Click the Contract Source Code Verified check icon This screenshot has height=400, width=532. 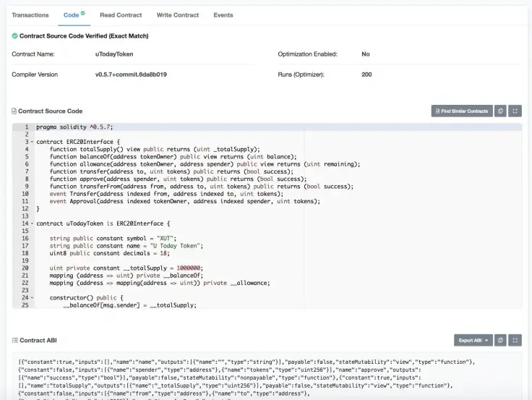click(14, 36)
